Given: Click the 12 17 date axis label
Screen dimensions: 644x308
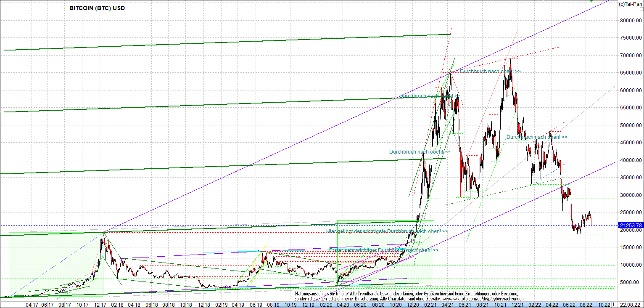Looking at the screenshot, I should [x=100, y=305].
